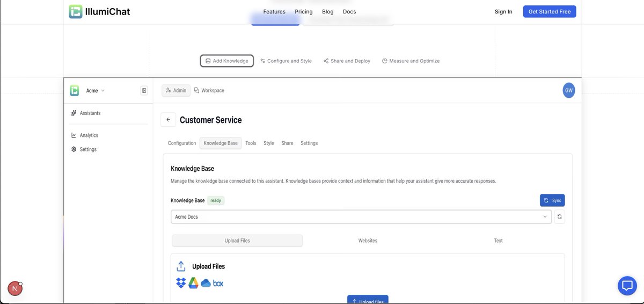The width and height of the screenshot is (644, 304).
Task: Choose the Dropbox icon
Action: 181,283
